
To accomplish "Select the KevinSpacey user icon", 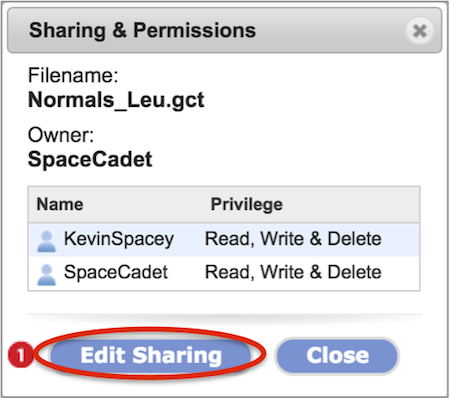I will tap(46, 241).
